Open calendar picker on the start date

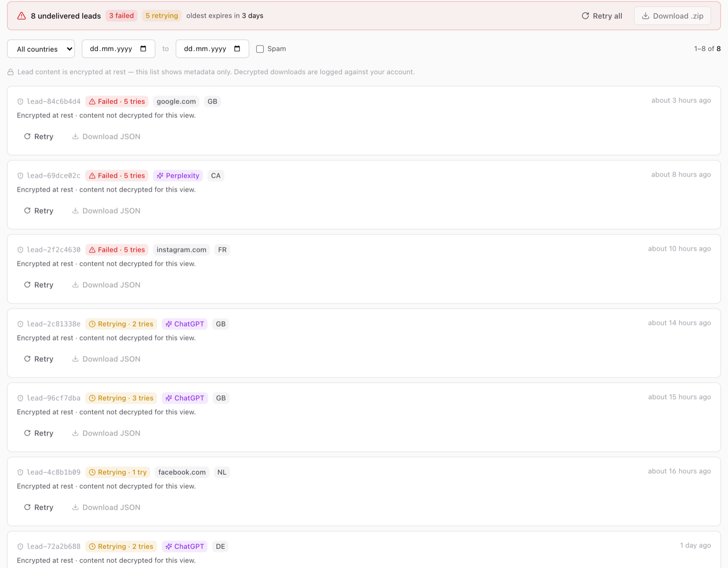143,49
